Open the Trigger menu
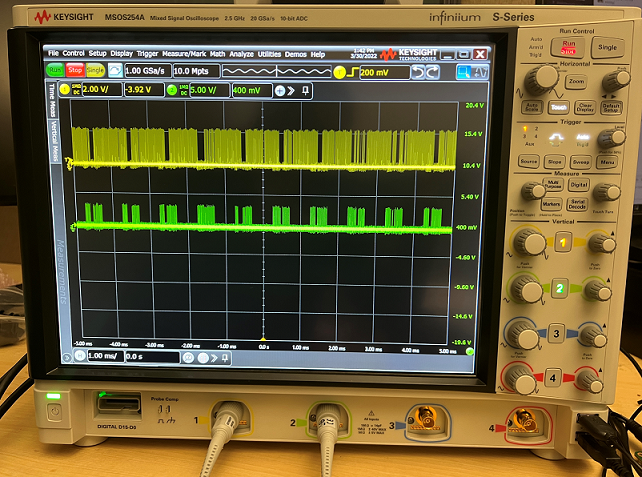Viewport: 642px width, 477px height. 147,53
